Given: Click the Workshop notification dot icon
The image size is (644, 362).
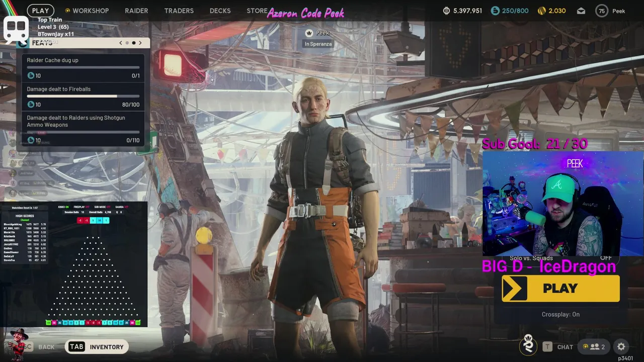Looking at the screenshot, I should (x=67, y=11).
